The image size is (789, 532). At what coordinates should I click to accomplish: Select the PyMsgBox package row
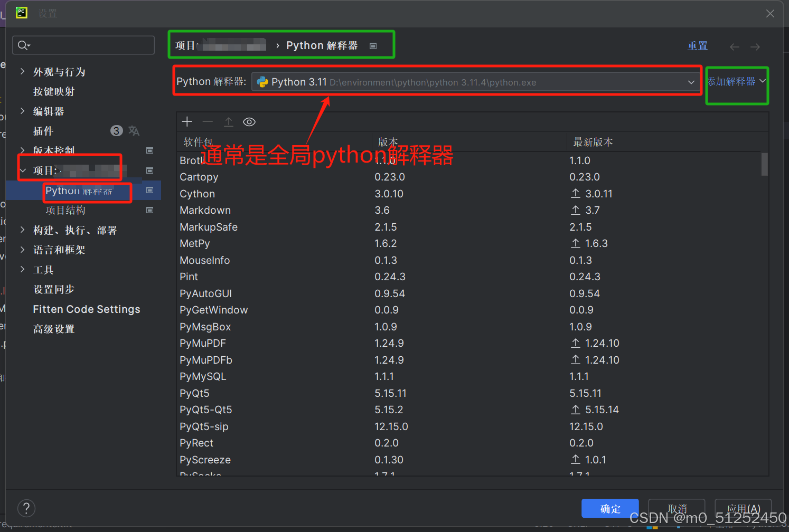(x=469, y=327)
